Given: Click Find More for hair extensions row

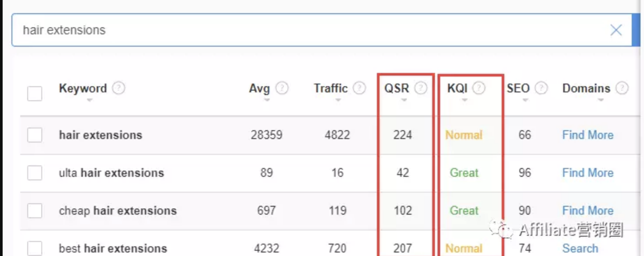Looking at the screenshot, I should click(x=588, y=135).
